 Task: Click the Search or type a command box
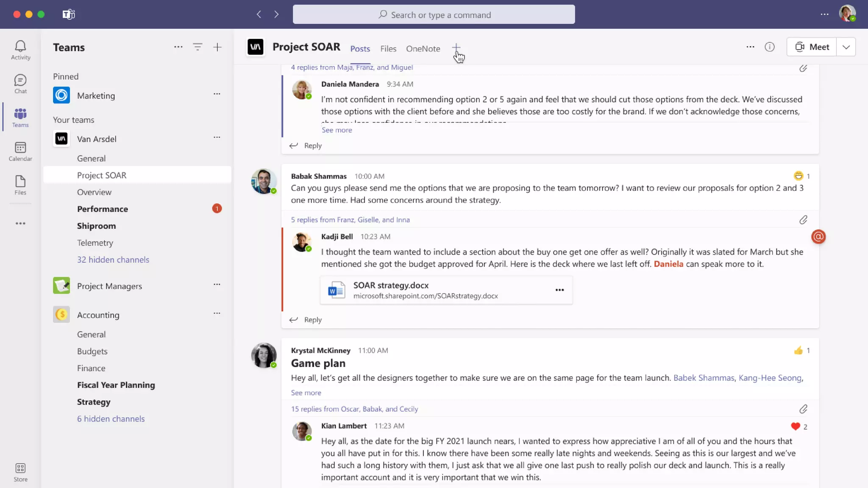pos(434,15)
